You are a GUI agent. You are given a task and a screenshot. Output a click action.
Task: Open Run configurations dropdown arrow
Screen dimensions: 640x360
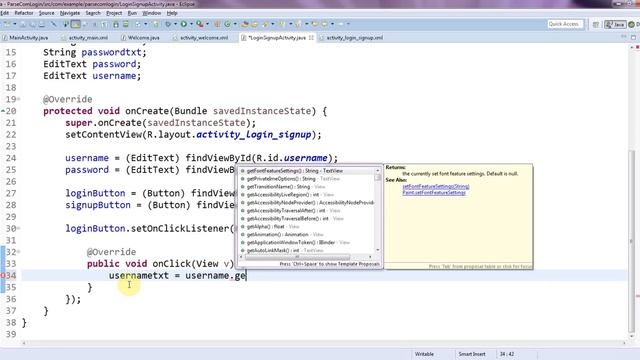[191, 24]
